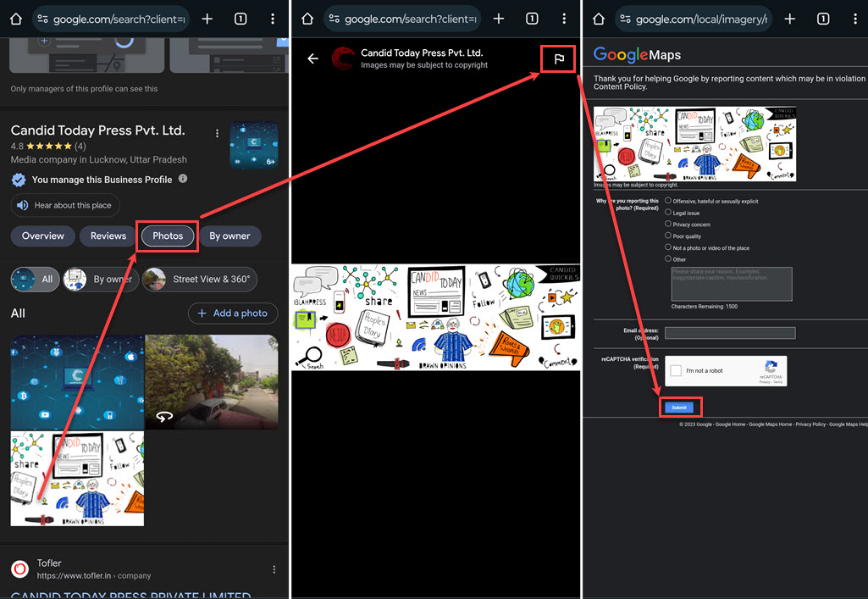868x599 pixels.
Task: Open Tofler result three-dot menu
Action: coord(274,569)
